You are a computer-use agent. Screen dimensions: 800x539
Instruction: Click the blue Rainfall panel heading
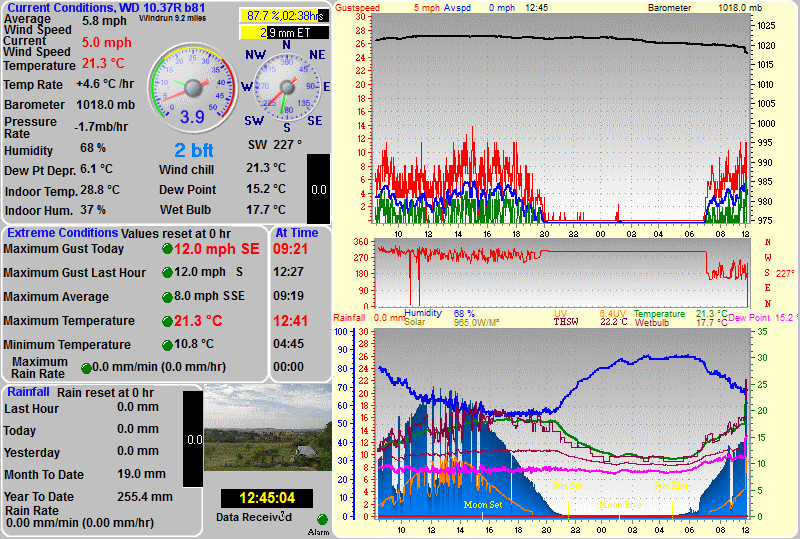[28, 392]
